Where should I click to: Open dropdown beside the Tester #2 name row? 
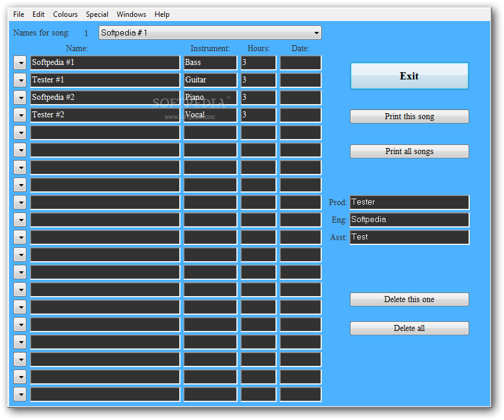[x=20, y=115]
